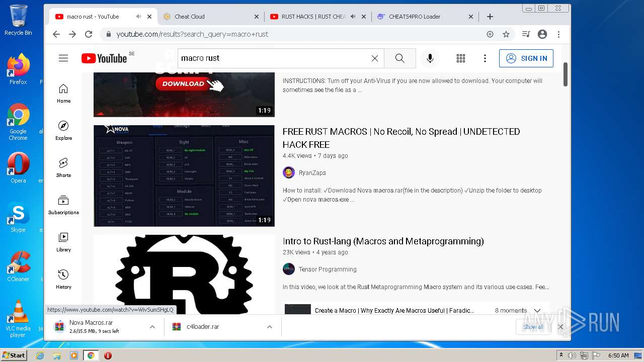The image size is (644, 362).
Task: Open Windows Explorer folder on taskbar
Action: [57, 355]
